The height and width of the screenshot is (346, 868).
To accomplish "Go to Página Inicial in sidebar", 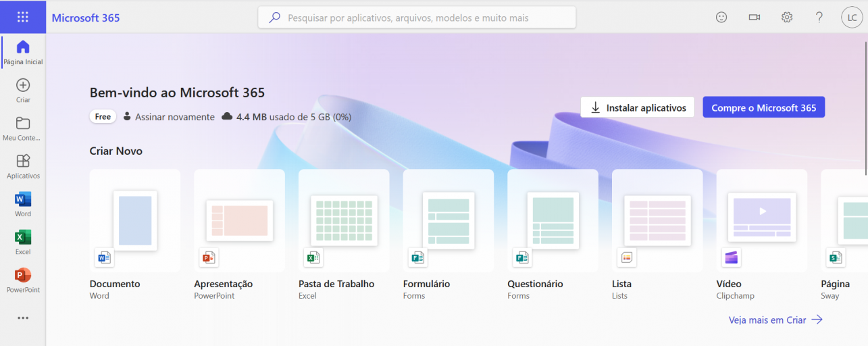I will pos(23,53).
